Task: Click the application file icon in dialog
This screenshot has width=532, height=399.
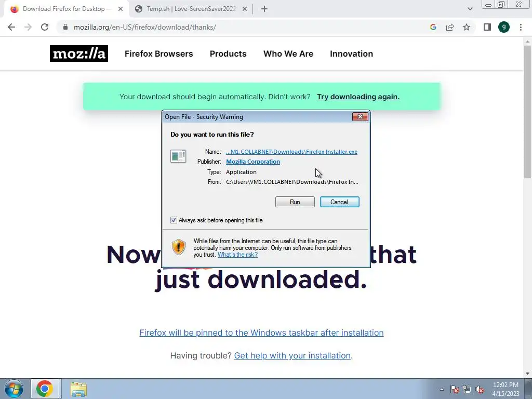Action: click(178, 156)
